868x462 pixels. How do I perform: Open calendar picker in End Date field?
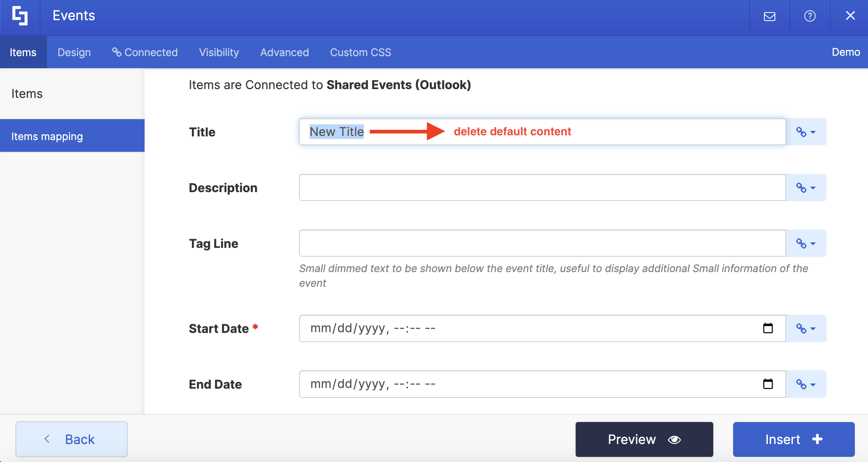coord(768,384)
